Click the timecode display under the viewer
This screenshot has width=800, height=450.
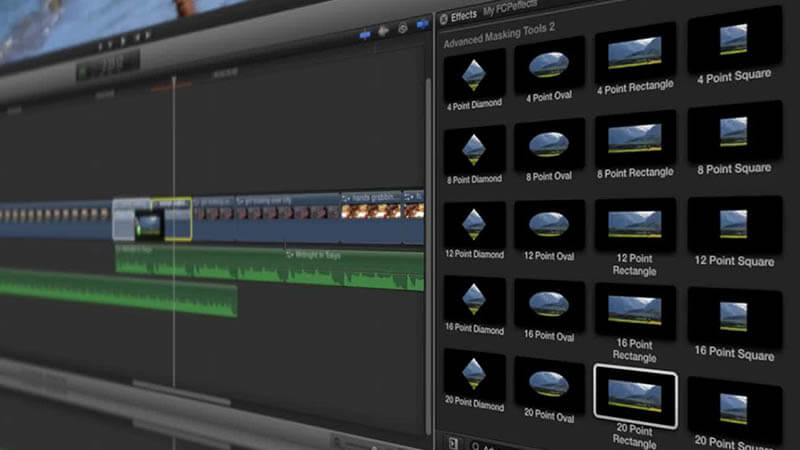(108, 65)
